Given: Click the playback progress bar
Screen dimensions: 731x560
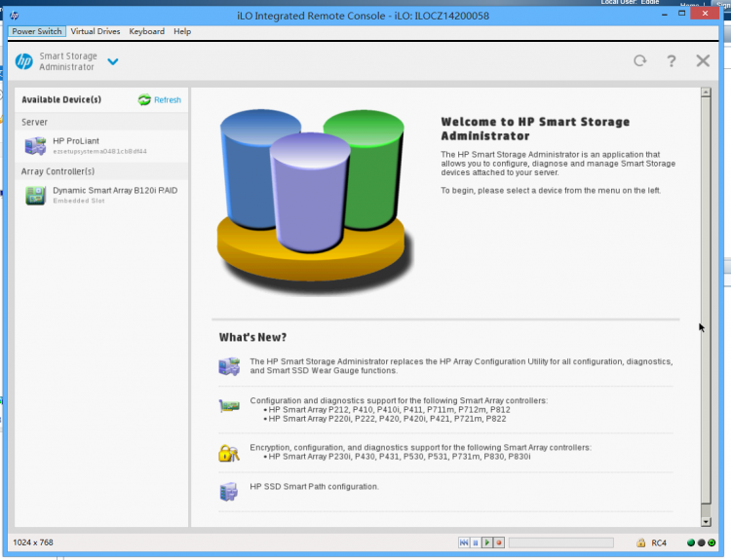Looking at the screenshot, I should (561, 542).
